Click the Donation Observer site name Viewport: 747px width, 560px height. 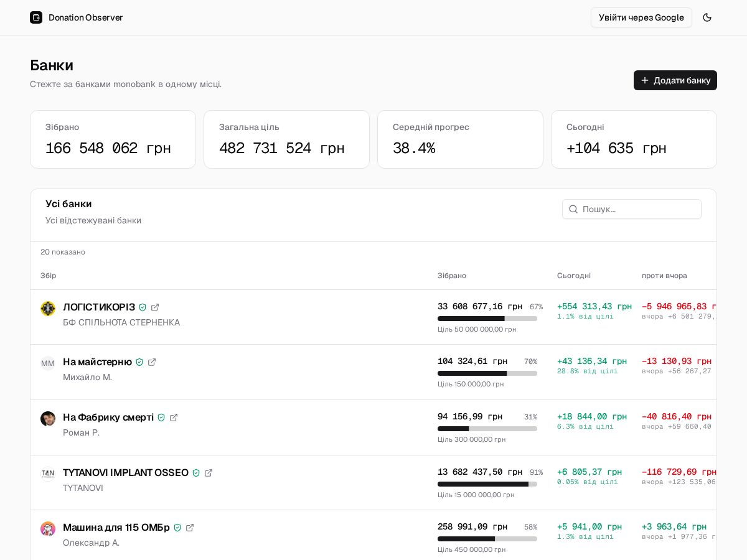click(x=85, y=17)
